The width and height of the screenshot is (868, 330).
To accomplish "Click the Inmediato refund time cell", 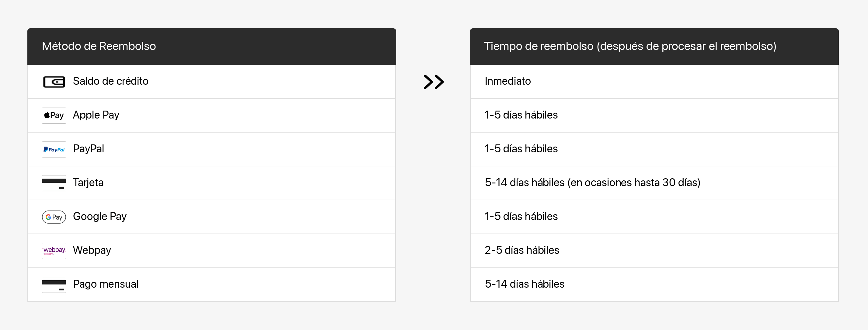I will click(x=654, y=82).
